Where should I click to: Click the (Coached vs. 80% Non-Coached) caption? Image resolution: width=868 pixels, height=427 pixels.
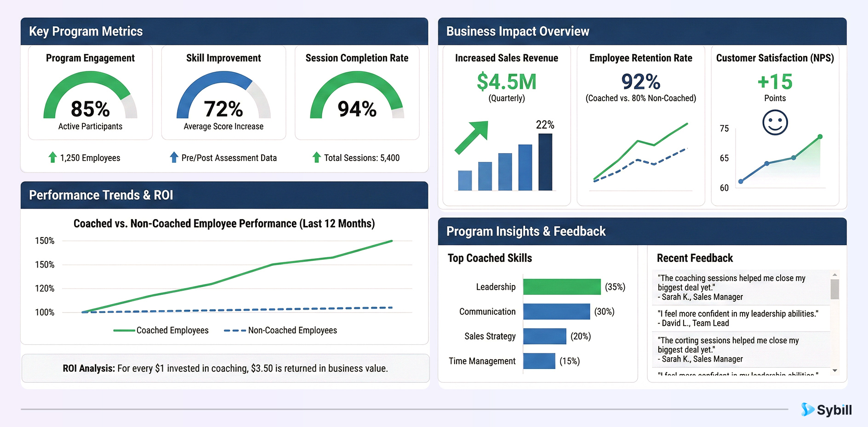[641, 98]
